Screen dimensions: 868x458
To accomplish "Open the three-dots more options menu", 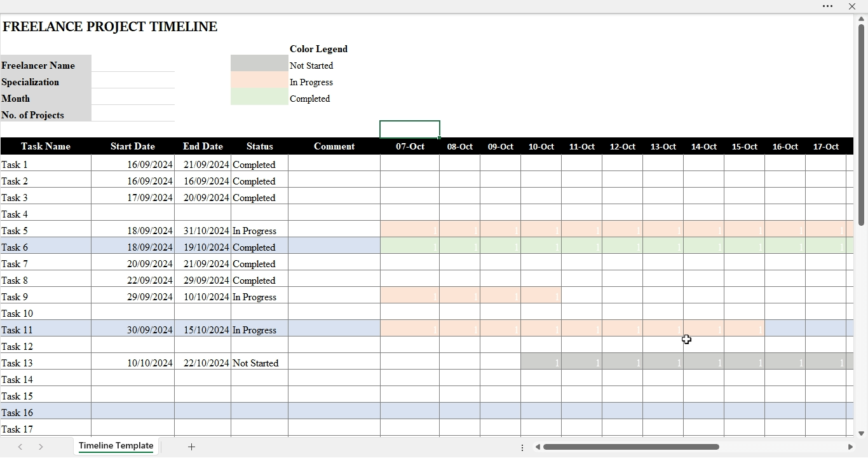I will coord(827,6).
